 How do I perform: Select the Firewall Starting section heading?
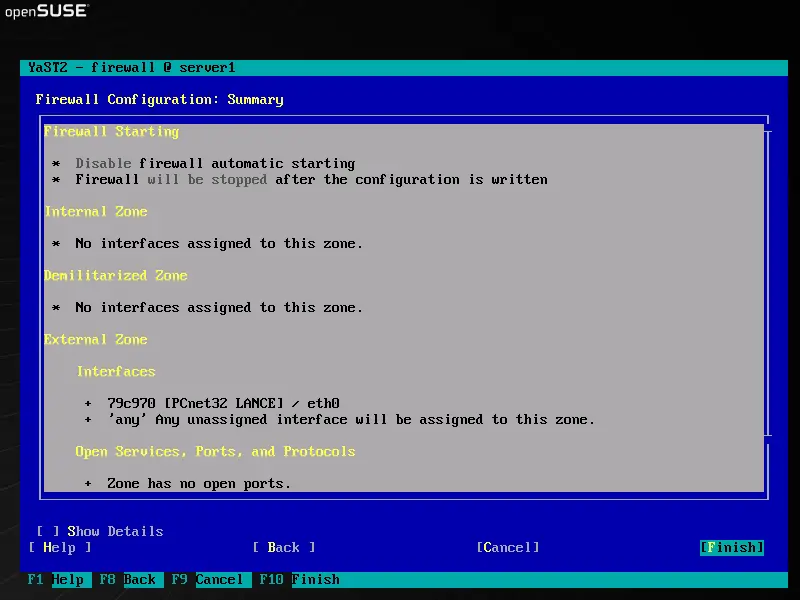click(x=111, y=131)
